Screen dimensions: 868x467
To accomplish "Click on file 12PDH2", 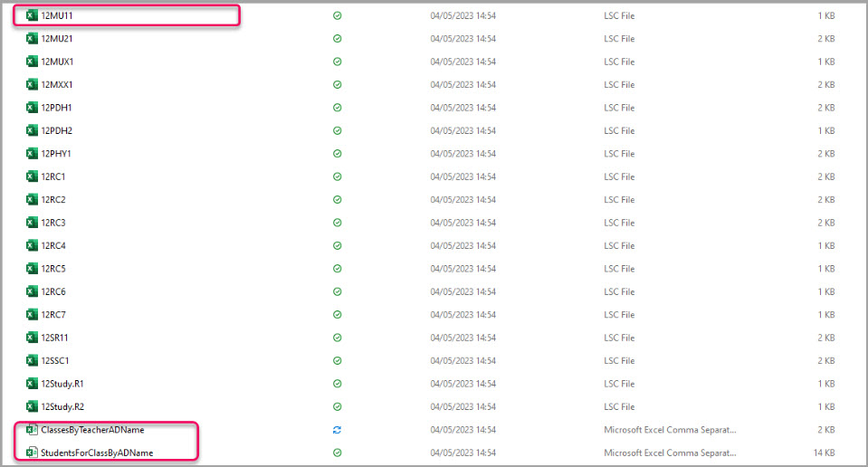I will [x=56, y=130].
